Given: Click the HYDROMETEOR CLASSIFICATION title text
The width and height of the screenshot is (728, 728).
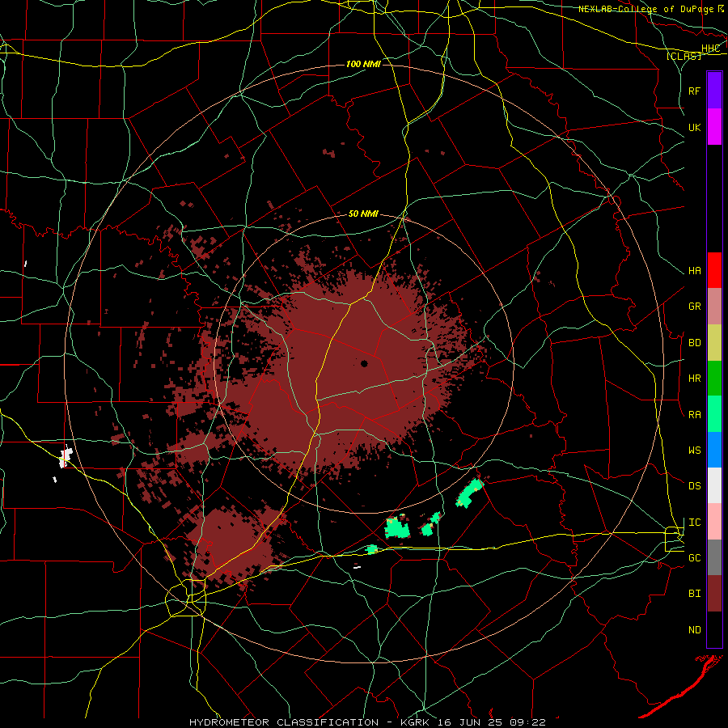Looking at the screenshot, I should [x=284, y=722].
